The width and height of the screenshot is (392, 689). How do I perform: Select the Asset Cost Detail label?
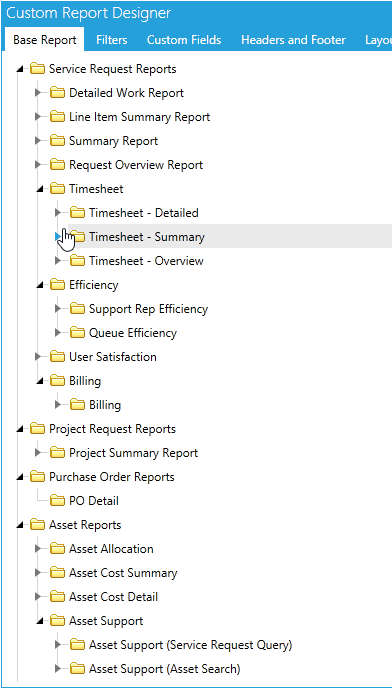(x=113, y=597)
